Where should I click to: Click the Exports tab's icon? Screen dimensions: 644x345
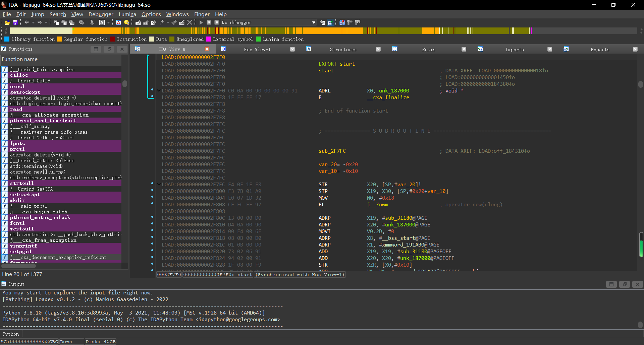coord(566,49)
